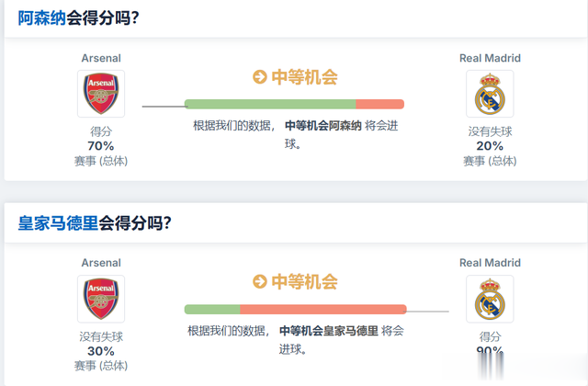
Task: Click Real Madrid's 20% 没有失球 statistic
Action: 490,145
